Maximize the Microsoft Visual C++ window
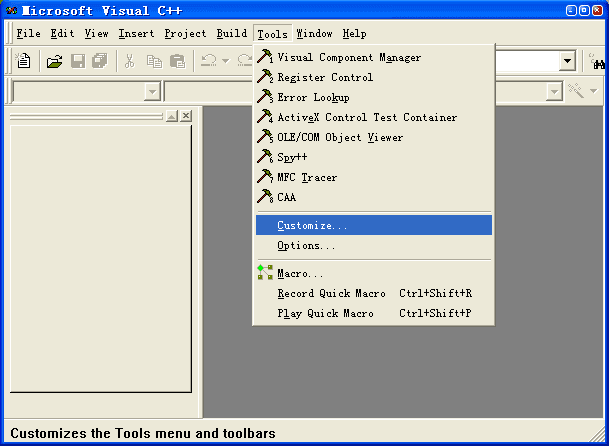The image size is (609, 446). 584,10
